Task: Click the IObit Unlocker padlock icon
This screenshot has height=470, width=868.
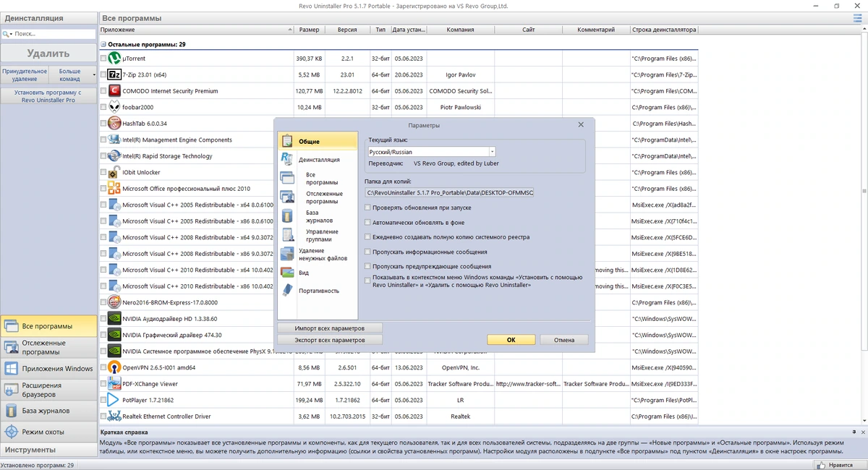Action: point(114,172)
